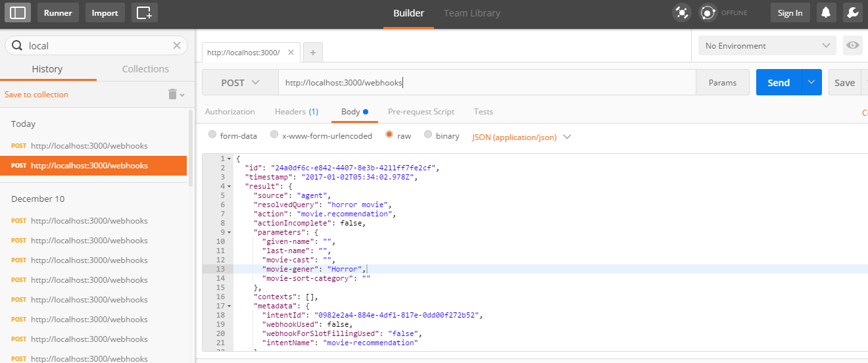The height and width of the screenshot is (363, 868).
Task: Click the "webhookUsed": false line
Action: pyautogui.click(x=308, y=324)
